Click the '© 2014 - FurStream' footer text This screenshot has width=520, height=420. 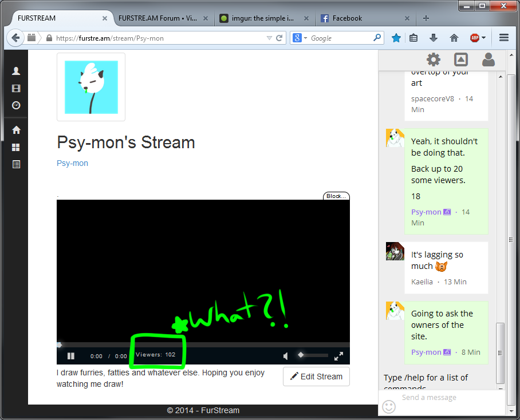pyautogui.click(x=203, y=410)
